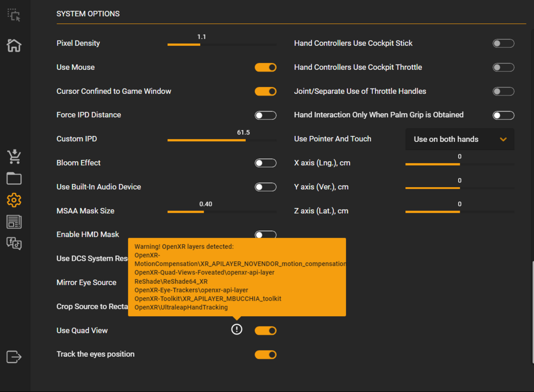The width and height of the screenshot is (534, 392).
Task: Turn off Track the eyes position
Action: pos(265,355)
